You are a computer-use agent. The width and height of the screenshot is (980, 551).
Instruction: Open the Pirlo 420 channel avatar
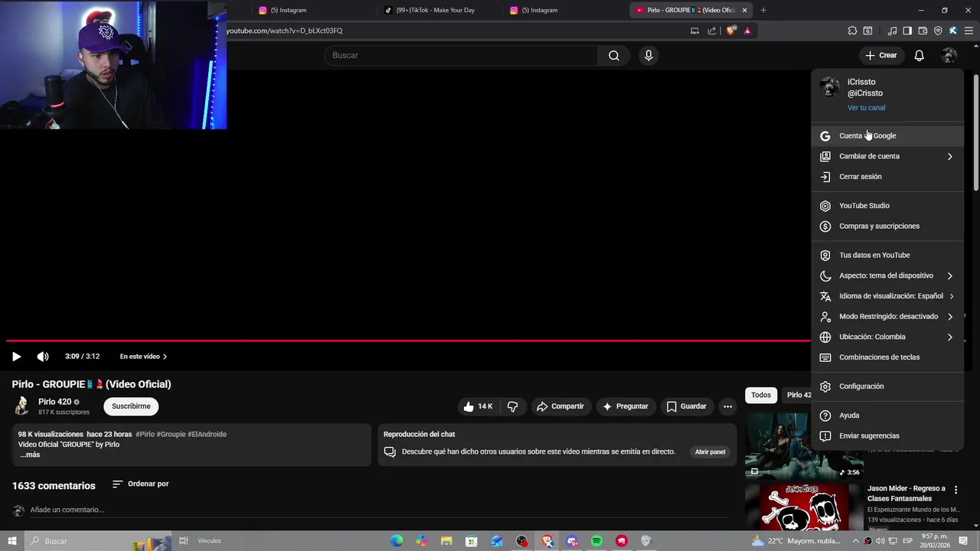click(x=21, y=406)
